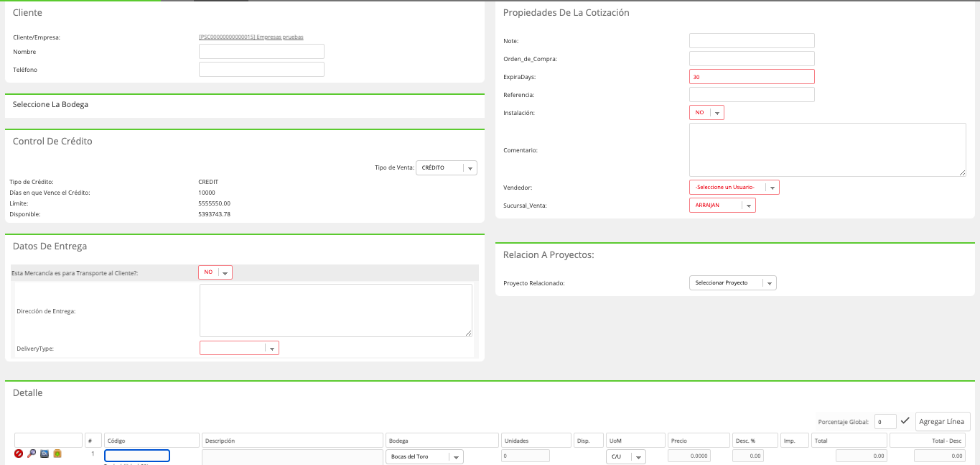This screenshot has height=465, width=980.
Task: Open the Tipo de Venta dropdown
Action: pyautogui.click(x=447, y=167)
